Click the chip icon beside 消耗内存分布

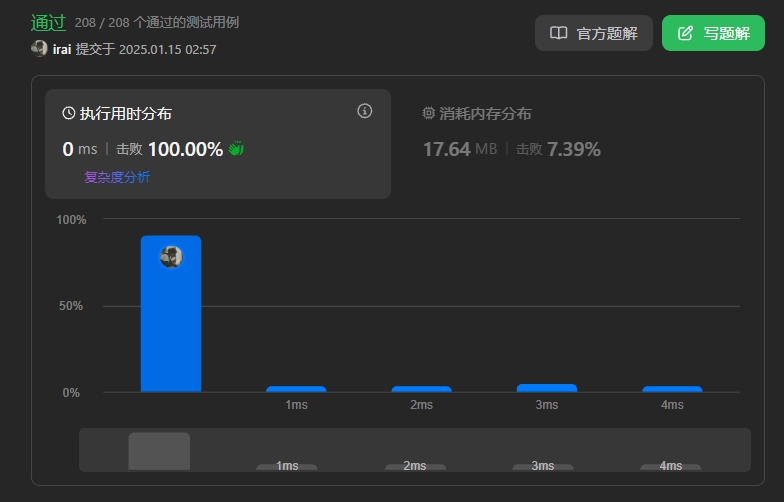[428, 113]
